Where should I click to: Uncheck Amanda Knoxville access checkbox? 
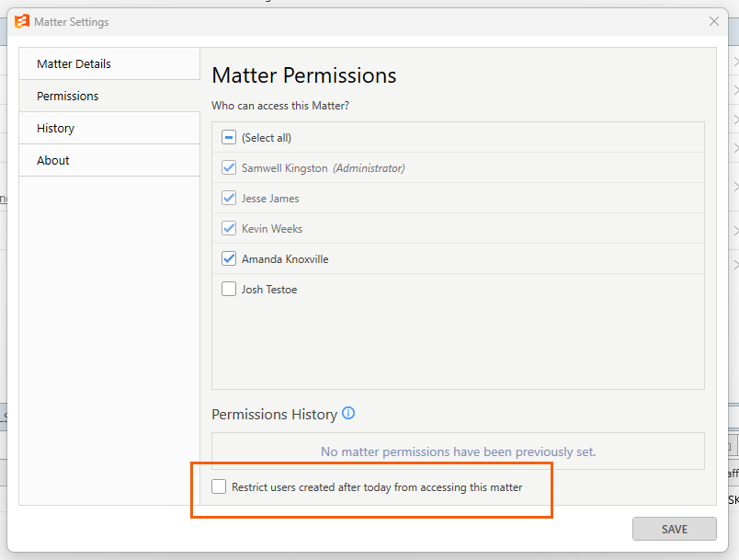click(x=229, y=258)
